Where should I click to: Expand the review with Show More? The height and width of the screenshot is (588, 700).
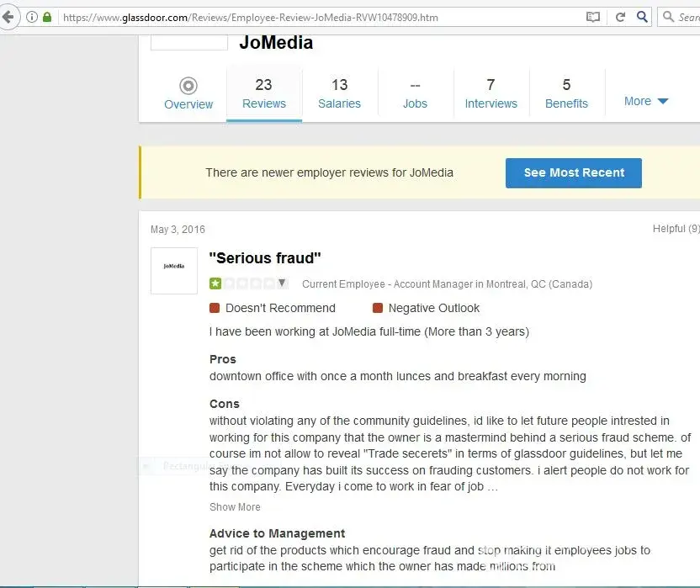point(235,507)
